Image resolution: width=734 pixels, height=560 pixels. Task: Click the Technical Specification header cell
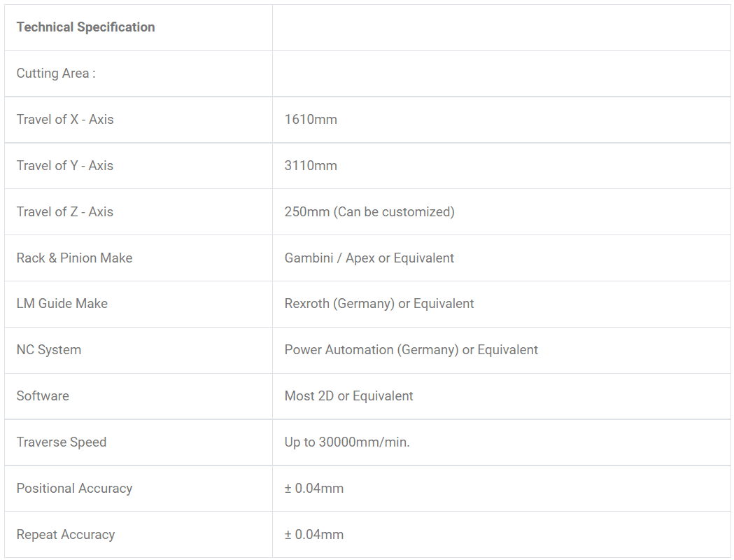tap(139, 27)
